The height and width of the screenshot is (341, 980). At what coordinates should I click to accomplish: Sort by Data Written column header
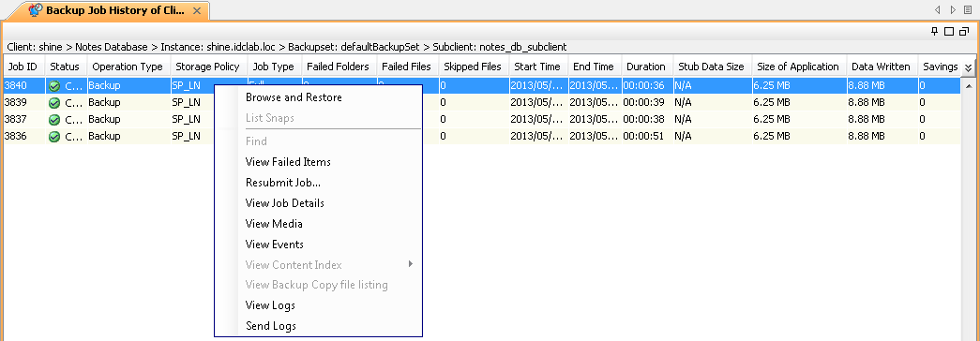(x=881, y=67)
